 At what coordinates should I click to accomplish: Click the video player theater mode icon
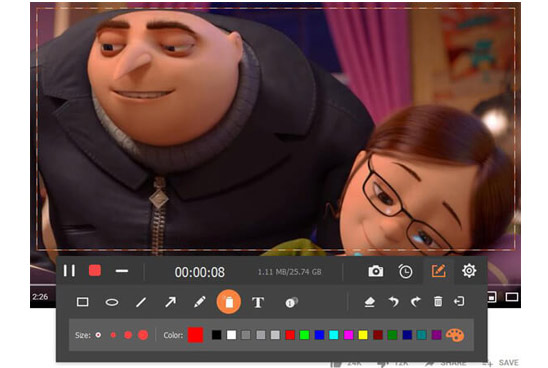tap(512, 297)
